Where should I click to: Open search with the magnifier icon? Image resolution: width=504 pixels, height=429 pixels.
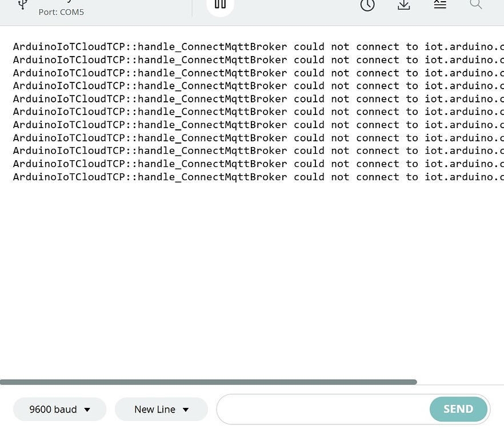(476, 5)
